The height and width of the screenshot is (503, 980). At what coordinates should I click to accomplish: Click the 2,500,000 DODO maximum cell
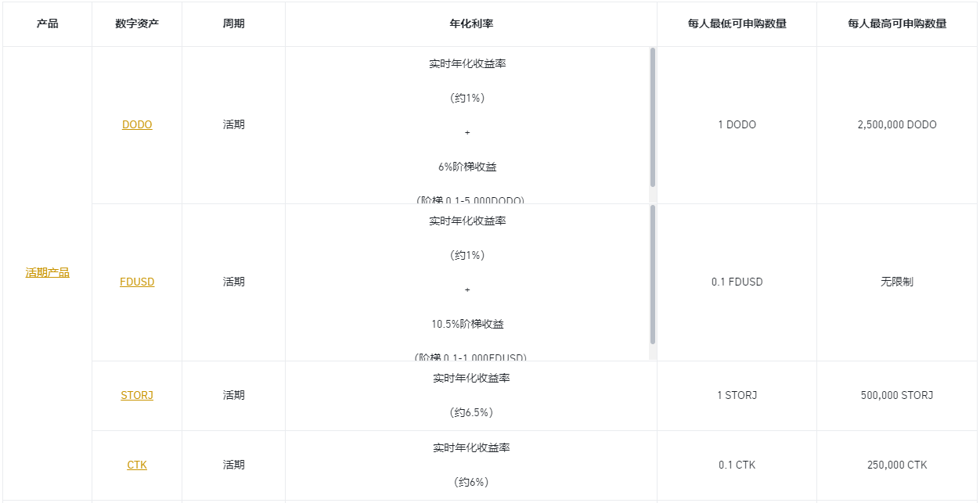click(897, 125)
